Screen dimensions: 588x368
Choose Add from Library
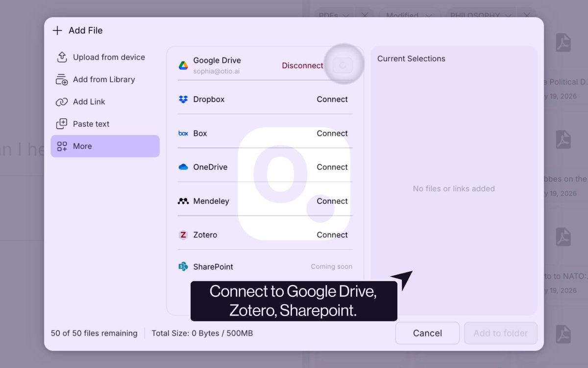105,79
